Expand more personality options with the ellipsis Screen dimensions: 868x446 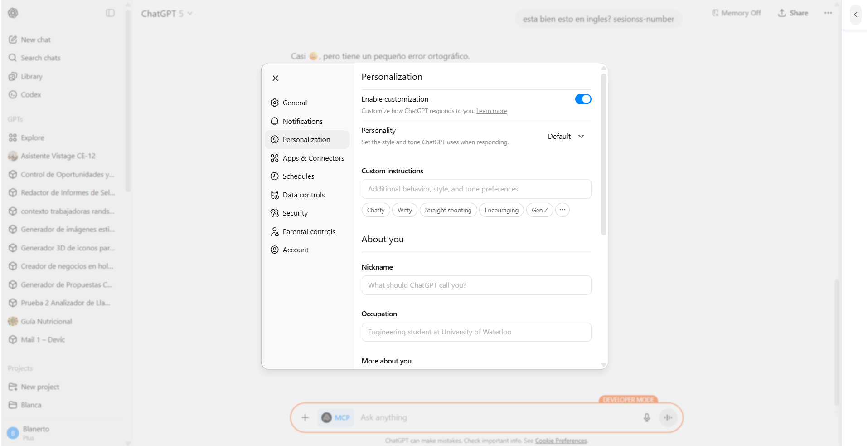coord(562,210)
